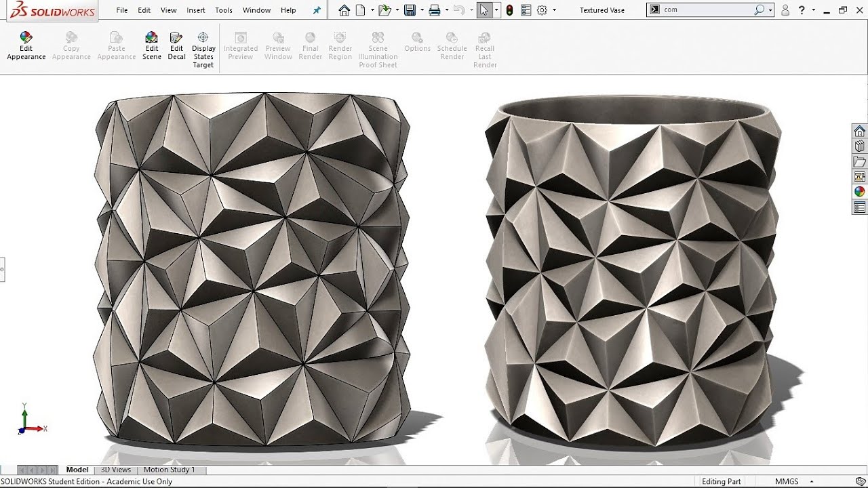Click the Open file icon
Image resolution: width=868 pixels, height=488 pixels.
pyautogui.click(x=384, y=10)
